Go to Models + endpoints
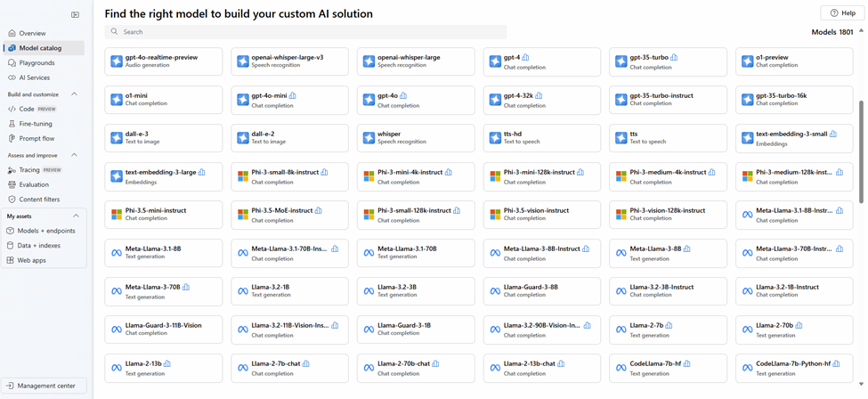Viewport: 868px width, 399px height. pyautogui.click(x=45, y=231)
